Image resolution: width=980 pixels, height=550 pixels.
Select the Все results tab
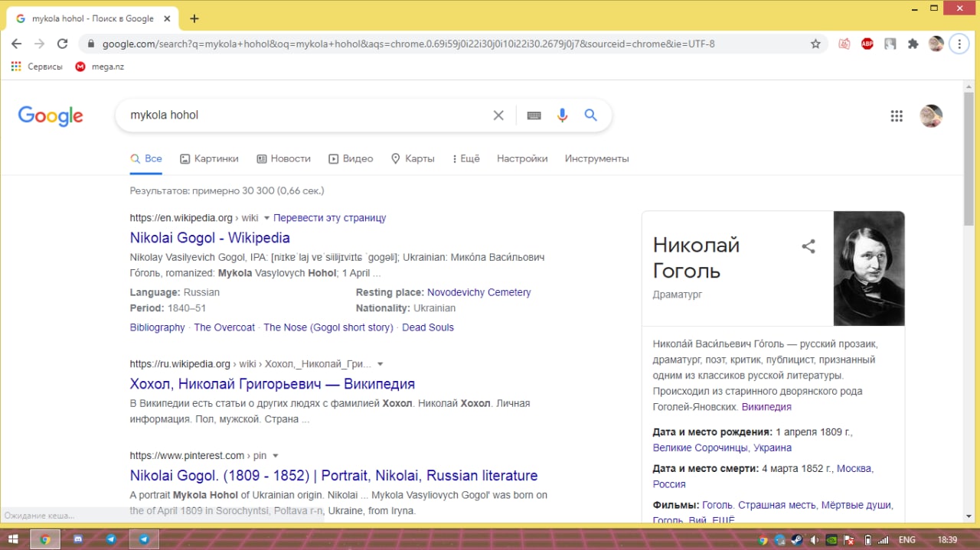point(146,158)
